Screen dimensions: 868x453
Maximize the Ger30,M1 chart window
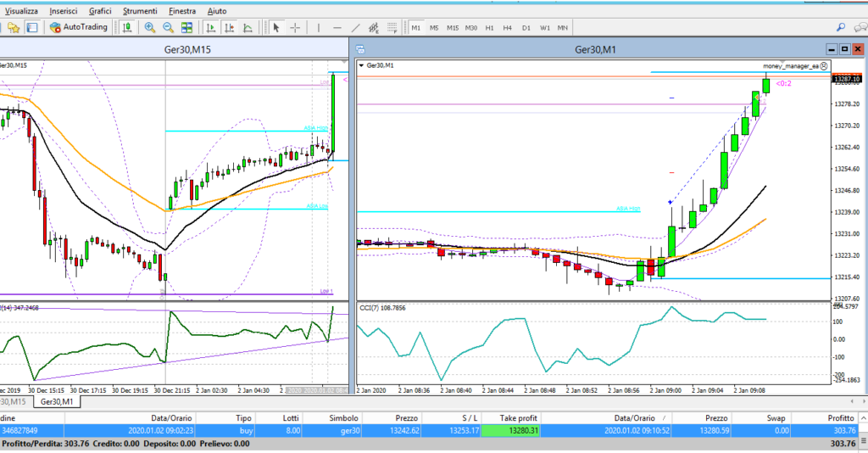845,49
